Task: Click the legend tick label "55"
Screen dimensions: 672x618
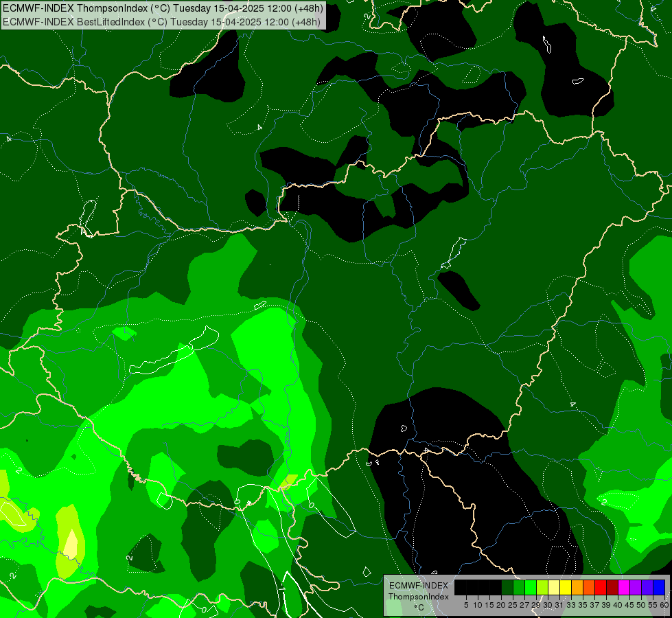Action: (x=653, y=605)
